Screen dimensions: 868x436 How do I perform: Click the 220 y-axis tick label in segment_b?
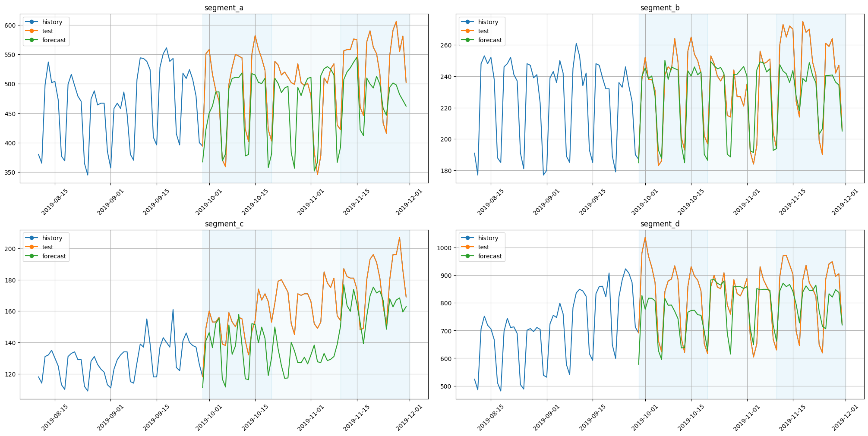click(x=447, y=108)
